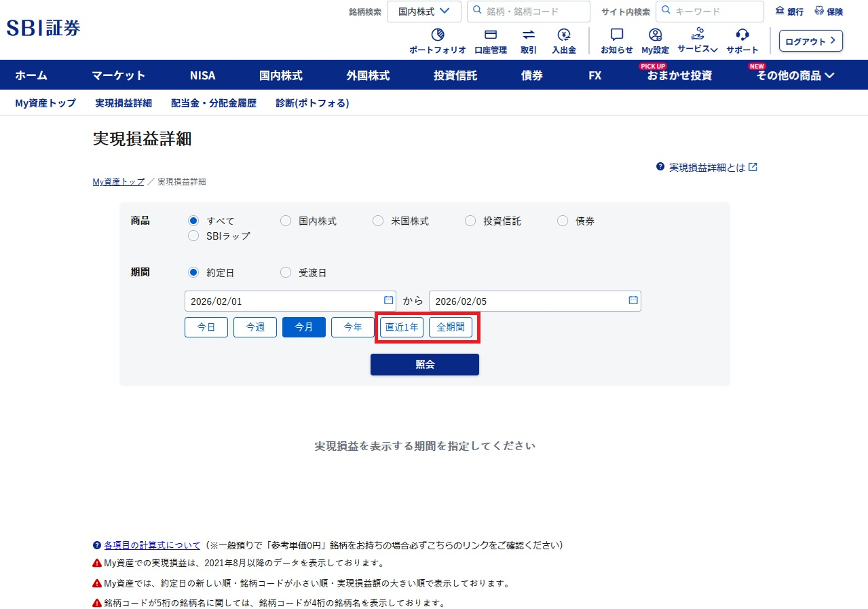Image resolution: width=868 pixels, height=609 pixels.
Task: Open the サービス dropdown in header
Action: point(698,48)
